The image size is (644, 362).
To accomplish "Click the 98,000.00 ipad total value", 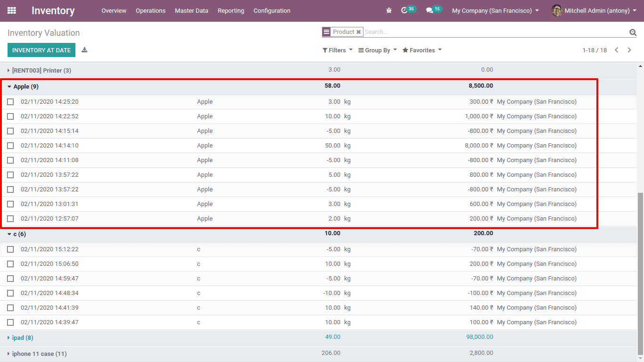I will point(479,337).
